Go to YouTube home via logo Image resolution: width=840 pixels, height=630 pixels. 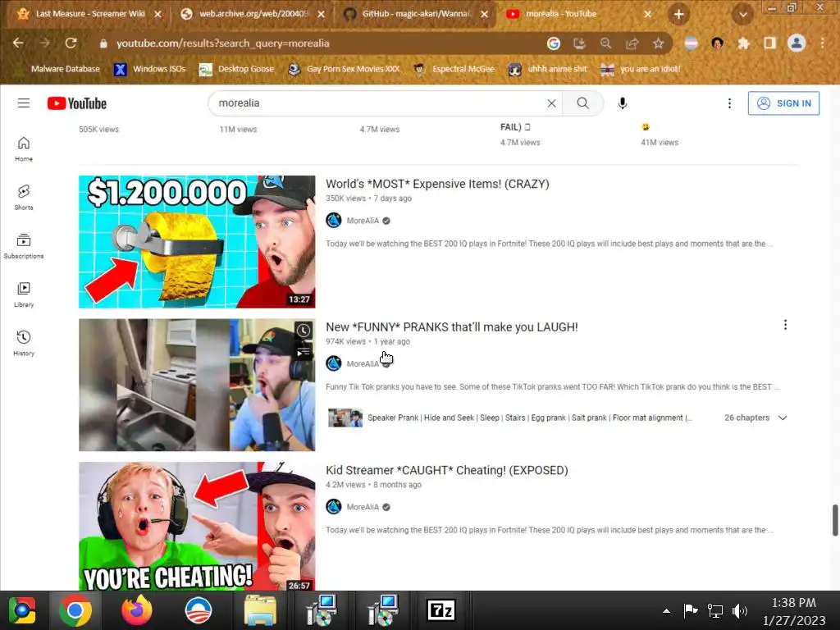click(x=76, y=103)
